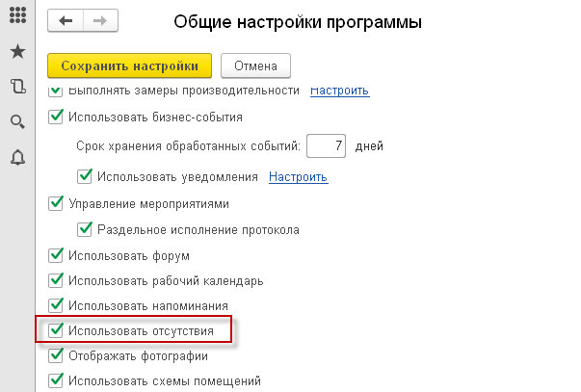Go back with the left arrow
The height and width of the screenshot is (392, 581).
66,20
